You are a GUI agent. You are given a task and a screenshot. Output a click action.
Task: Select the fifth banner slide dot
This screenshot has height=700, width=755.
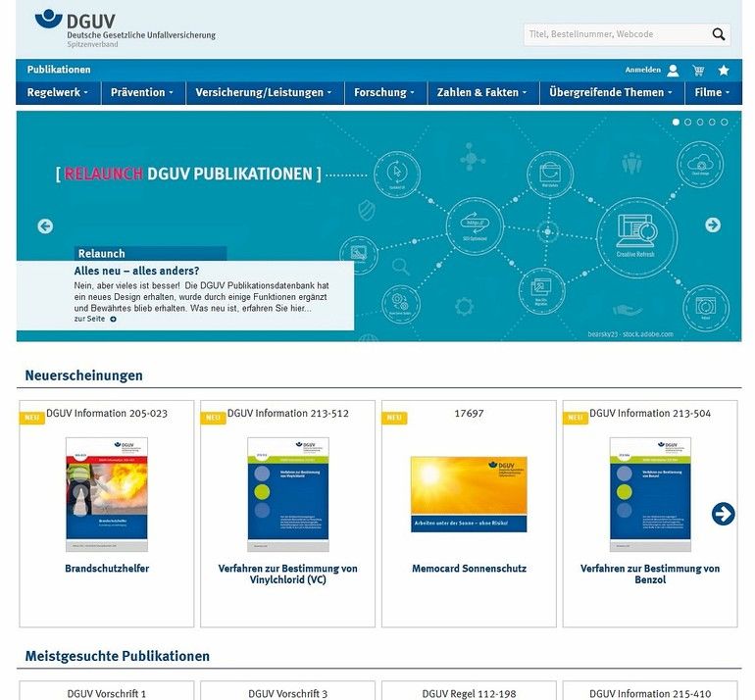725,123
